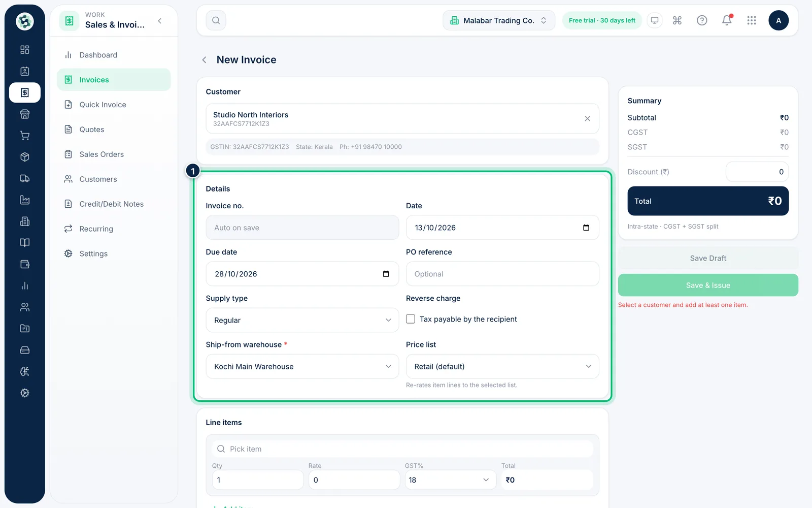Click the Qty input field
812x508 pixels.
click(258, 480)
